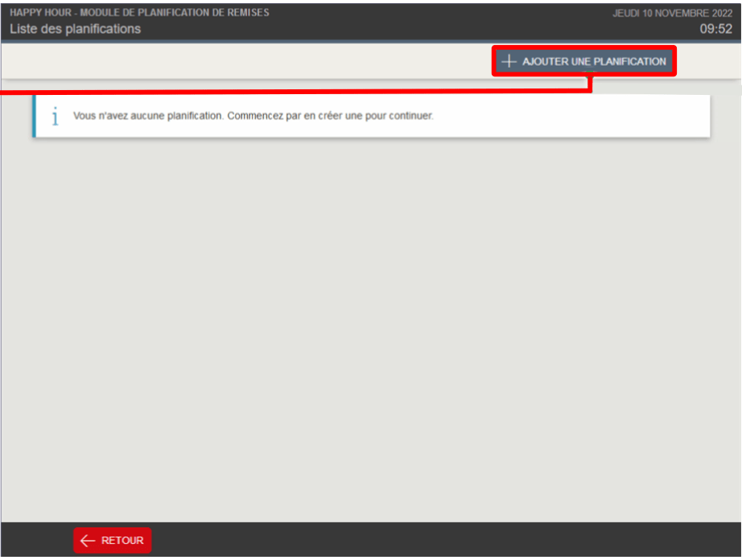This screenshot has width=742, height=560.
Task: Click the dark header bar between title and date
Action: [440, 21]
